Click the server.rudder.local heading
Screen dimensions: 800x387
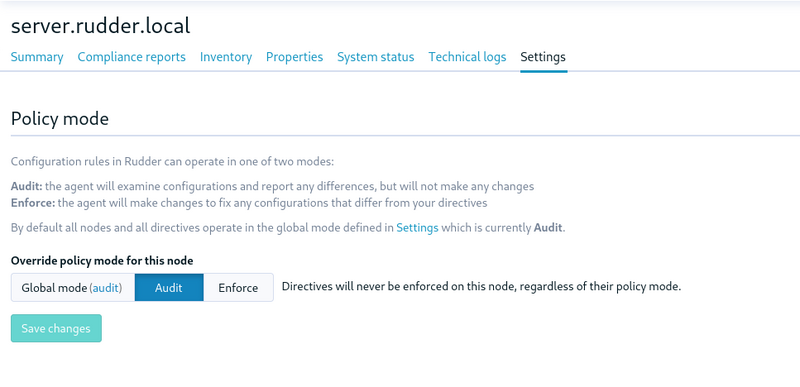101,25
